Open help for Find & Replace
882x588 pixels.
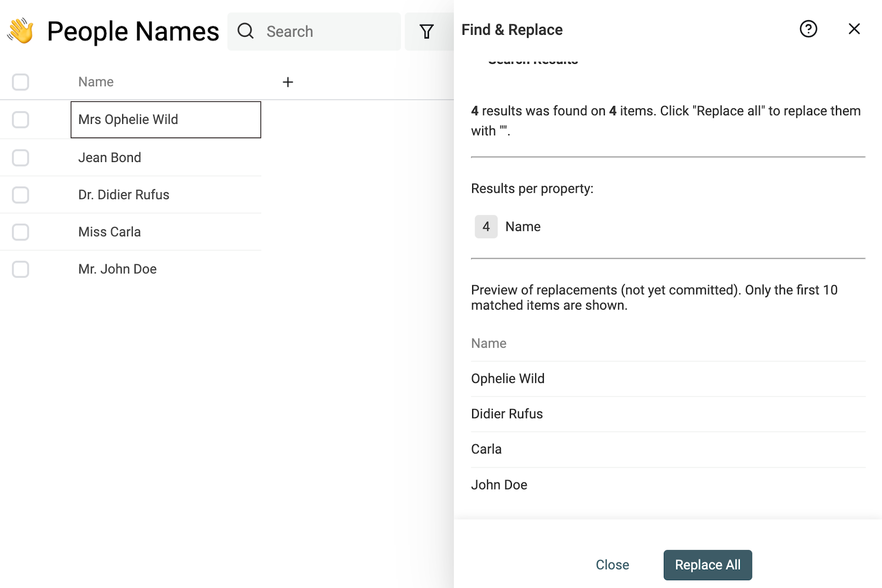tap(808, 29)
